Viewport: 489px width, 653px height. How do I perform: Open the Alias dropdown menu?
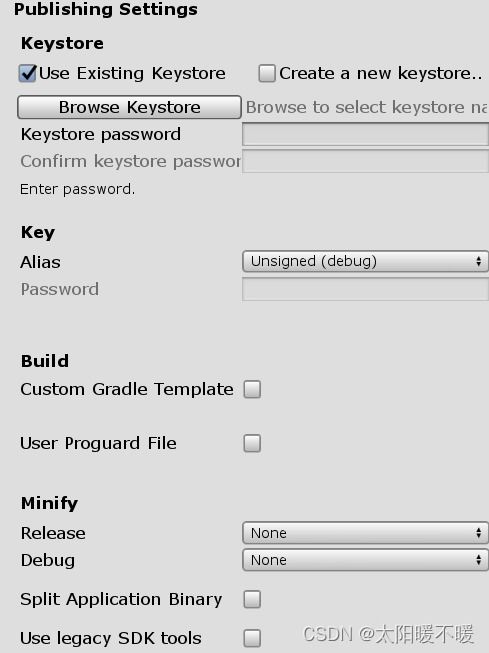pyautogui.click(x=365, y=261)
